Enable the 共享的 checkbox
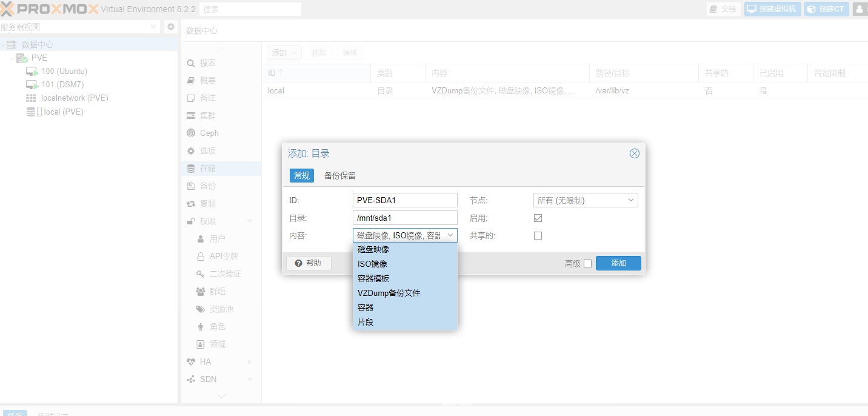The image size is (868, 416). click(x=538, y=235)
